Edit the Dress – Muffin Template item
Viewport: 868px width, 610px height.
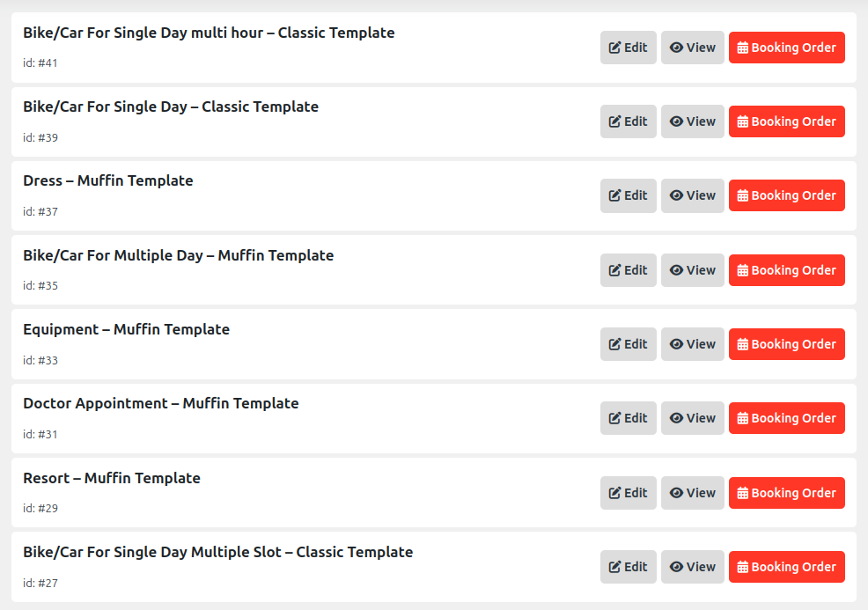pyautogui.click(x=629, y=195)
